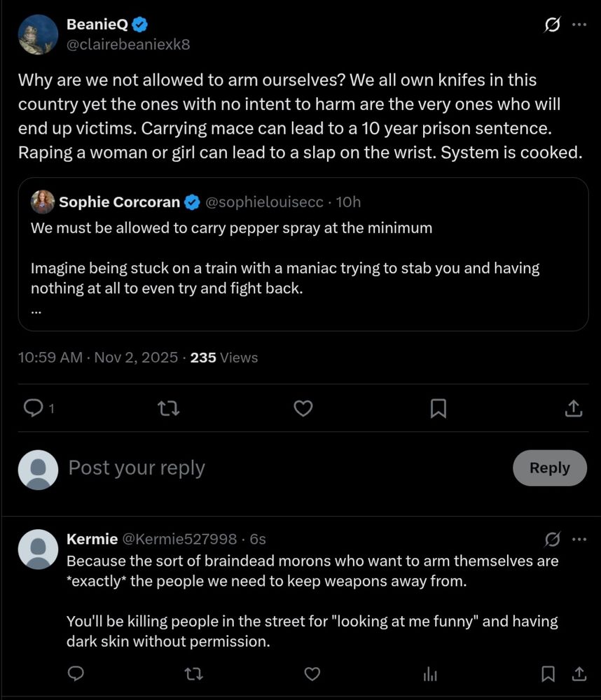Screen dimensions: 601x700
Task: Click the Reply button
Action: 549,468
